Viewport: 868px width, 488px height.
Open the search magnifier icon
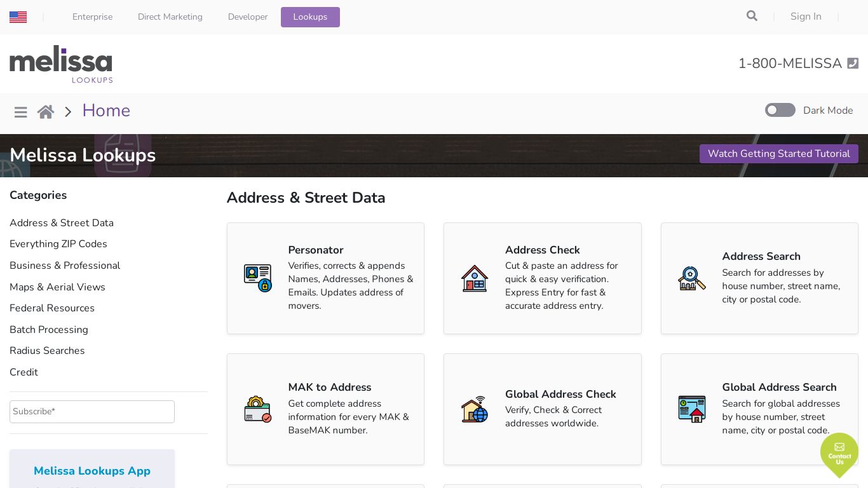752,16
